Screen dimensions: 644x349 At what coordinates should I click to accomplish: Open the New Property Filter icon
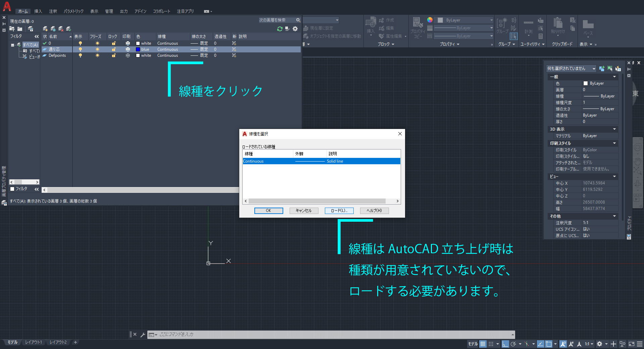coord(12,29)
